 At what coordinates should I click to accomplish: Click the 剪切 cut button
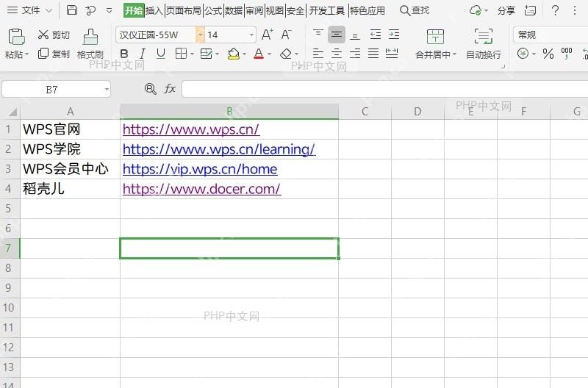tap(54, 35)
